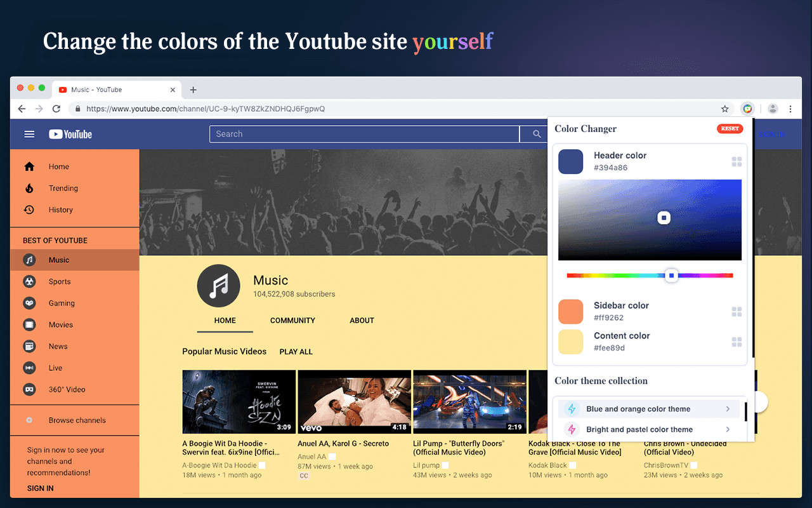Viewport: 812px width, 508px height.
Task: Open the preset palette grid next to Header color
Action: click(737, 161)
